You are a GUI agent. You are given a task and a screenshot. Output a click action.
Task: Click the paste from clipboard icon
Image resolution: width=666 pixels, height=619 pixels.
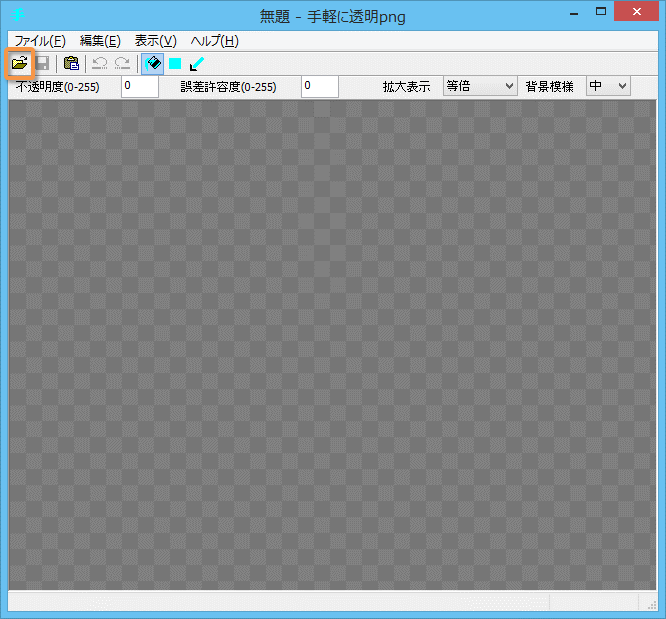(x=71, y=64)
